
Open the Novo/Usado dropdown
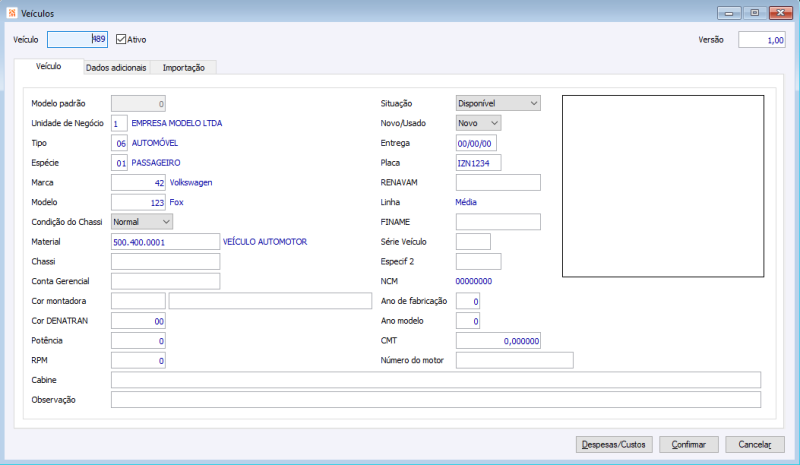(x=478, y=123)
